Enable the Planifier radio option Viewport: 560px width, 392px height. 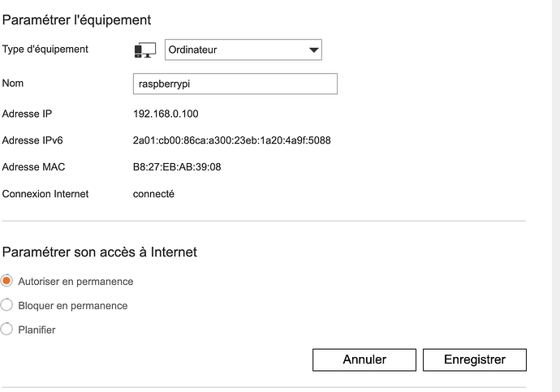pos(7,330)
